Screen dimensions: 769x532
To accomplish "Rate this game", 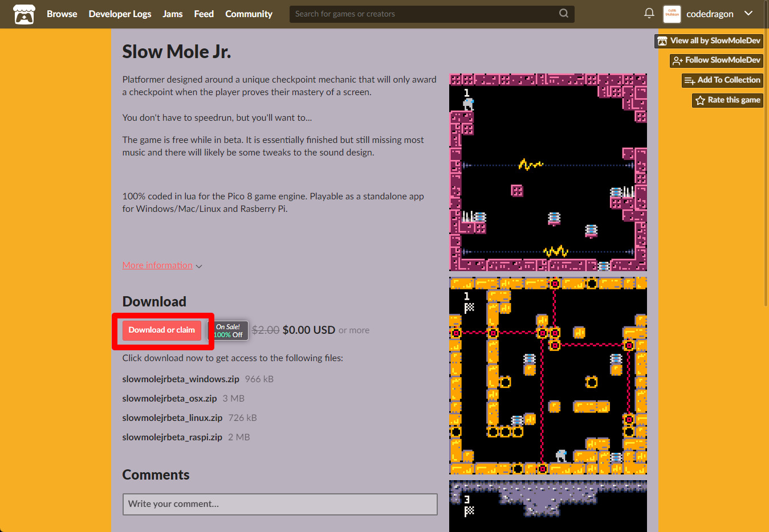I will [x=727, y=100].
